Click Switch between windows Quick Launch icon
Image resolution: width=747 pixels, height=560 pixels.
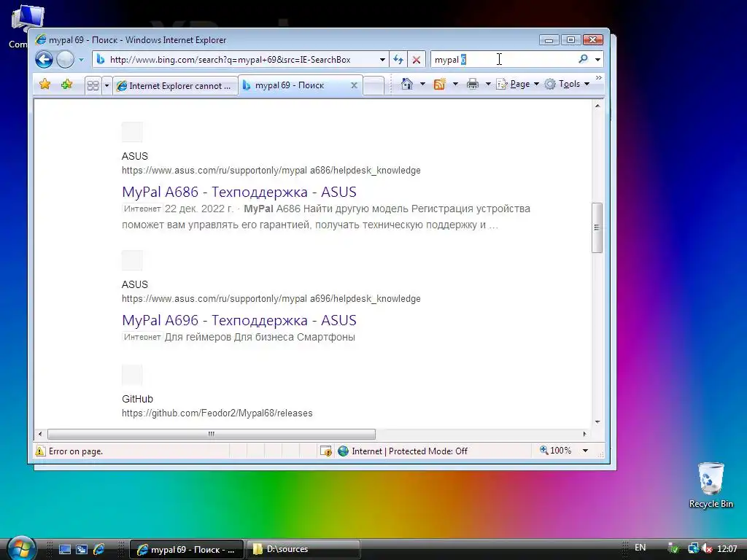pos(82,549)
